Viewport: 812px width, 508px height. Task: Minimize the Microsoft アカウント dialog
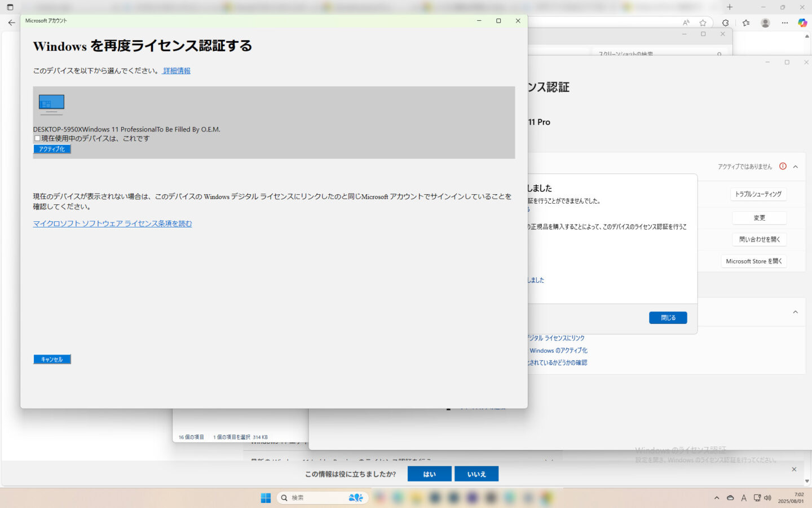click(479, 21)
